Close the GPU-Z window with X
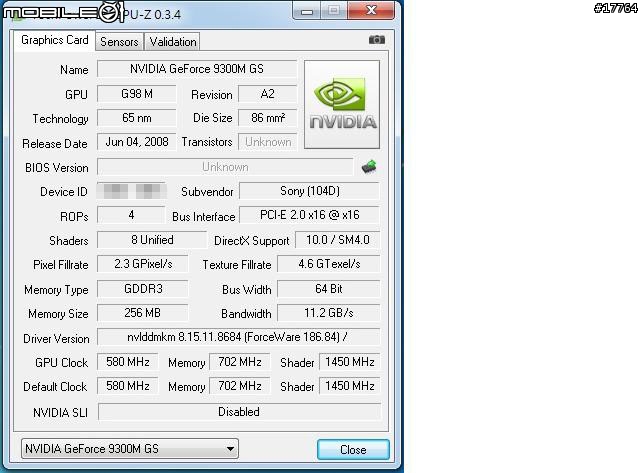Viewport: 640px width, 473px height. (371, 11)
